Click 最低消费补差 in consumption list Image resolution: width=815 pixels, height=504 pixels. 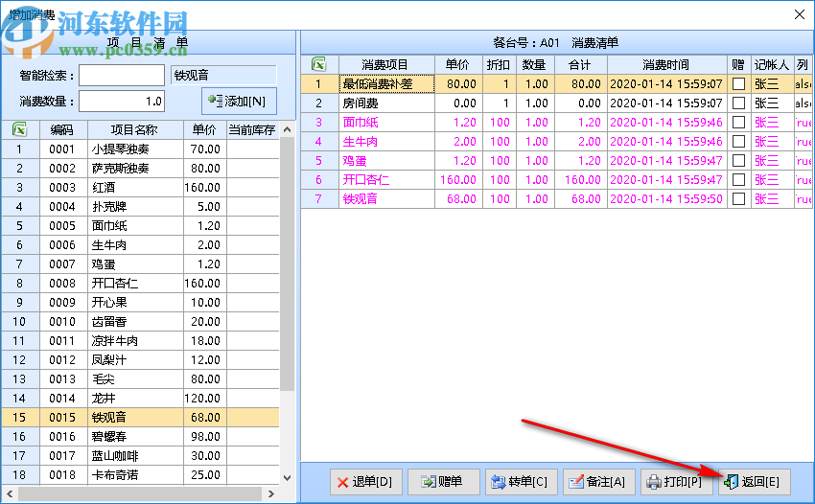(x=386, y=84)
